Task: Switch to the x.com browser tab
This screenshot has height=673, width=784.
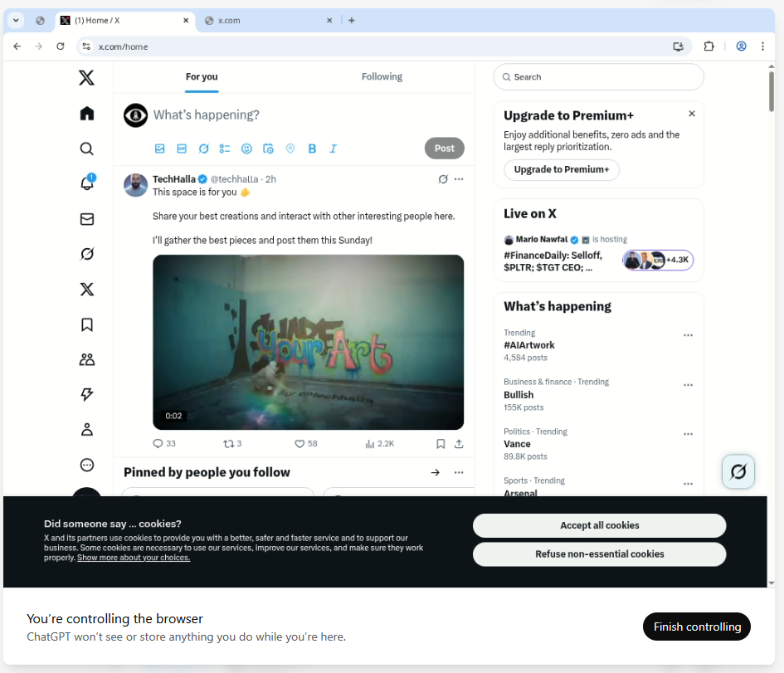Action: point(267,21)
